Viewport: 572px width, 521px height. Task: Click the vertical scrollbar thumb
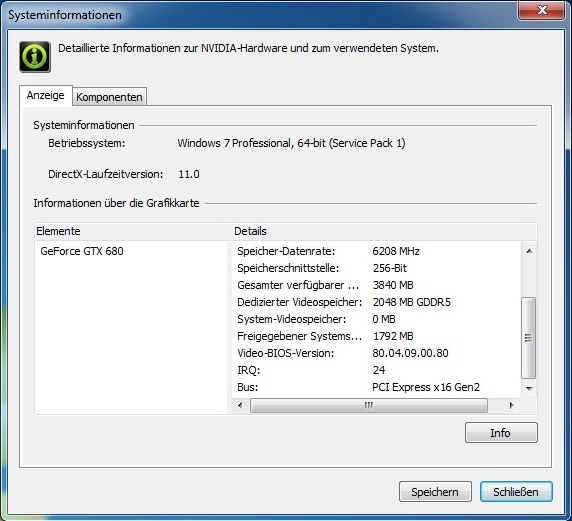point(529,338)
